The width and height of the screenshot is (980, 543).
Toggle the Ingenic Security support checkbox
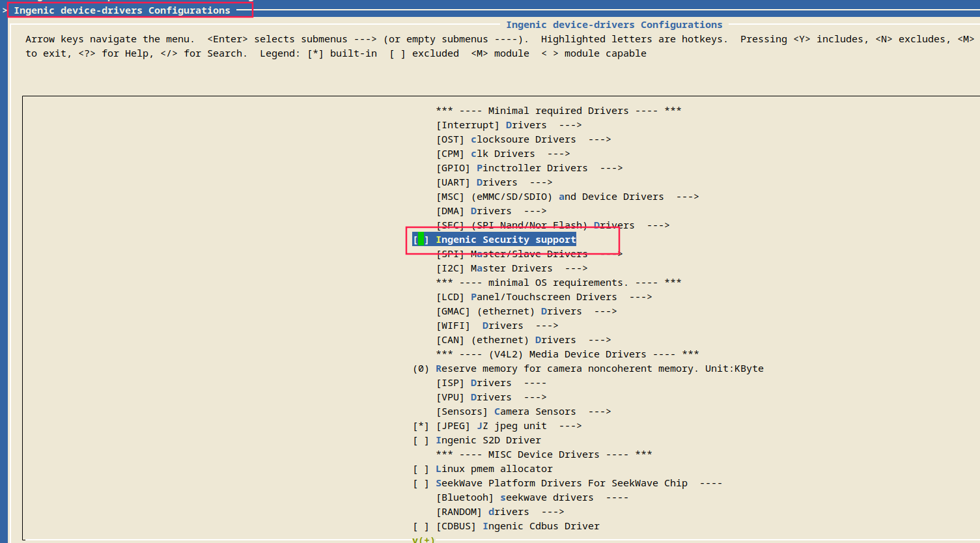(x=421, y=240)
